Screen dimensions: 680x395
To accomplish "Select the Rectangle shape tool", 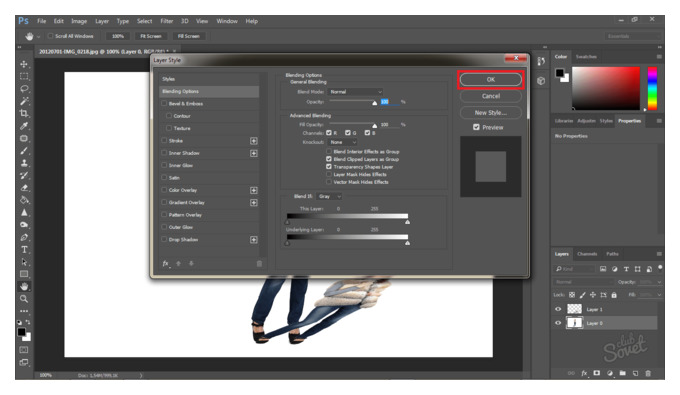I will click(x=24, y=274).
